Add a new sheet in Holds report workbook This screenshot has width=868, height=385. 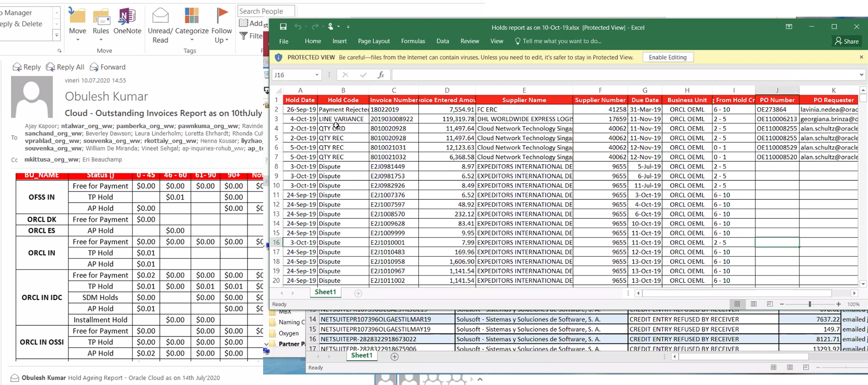click(x=358, y=293)
